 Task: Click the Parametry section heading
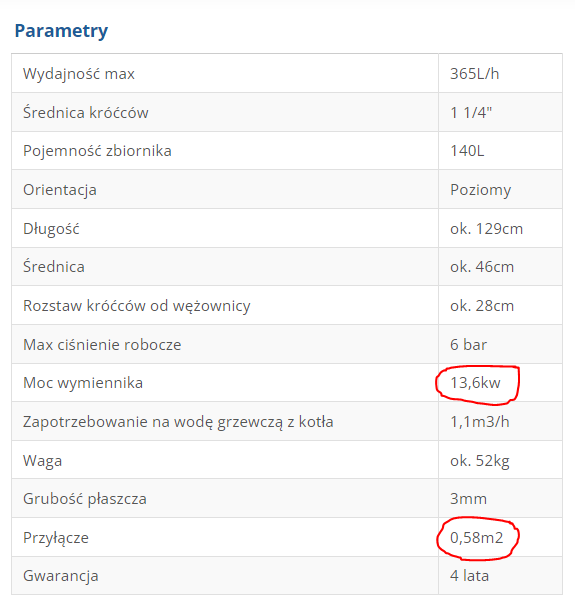[61, 31]
